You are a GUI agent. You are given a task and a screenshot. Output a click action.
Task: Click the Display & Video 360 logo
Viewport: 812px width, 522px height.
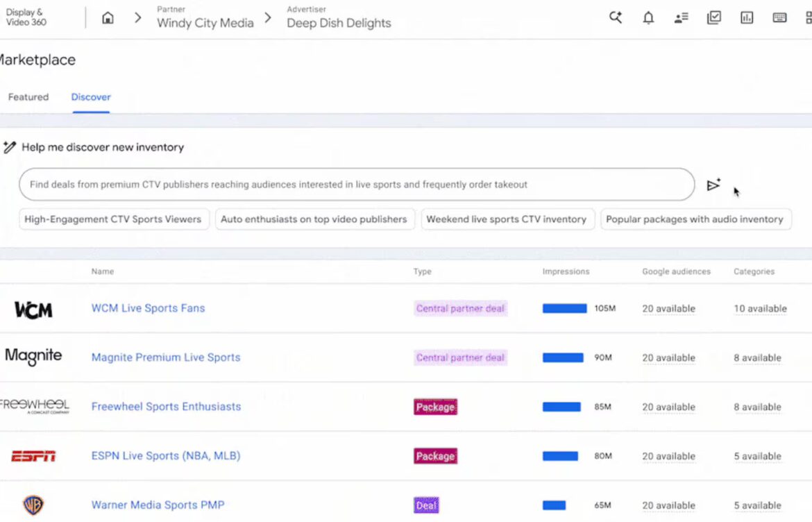coord(26,17)
